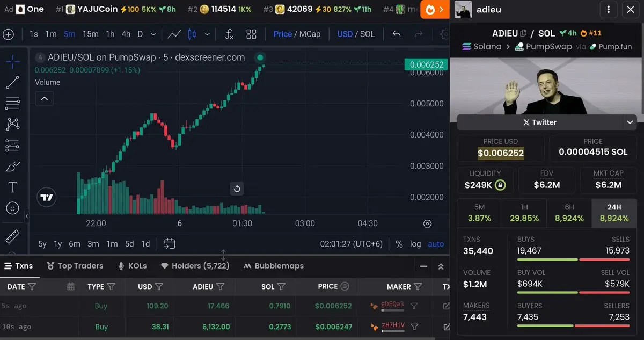Set chart range to 5d

point(129,244)
